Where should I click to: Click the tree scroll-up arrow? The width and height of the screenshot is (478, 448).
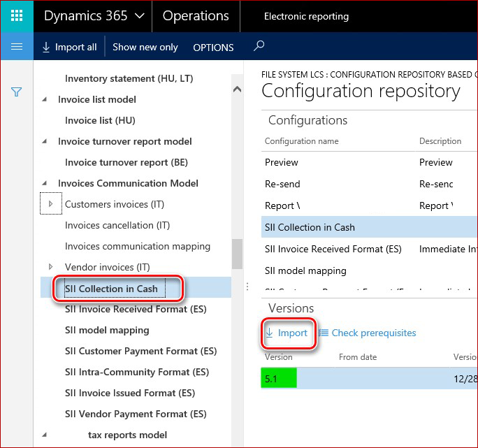237,89
